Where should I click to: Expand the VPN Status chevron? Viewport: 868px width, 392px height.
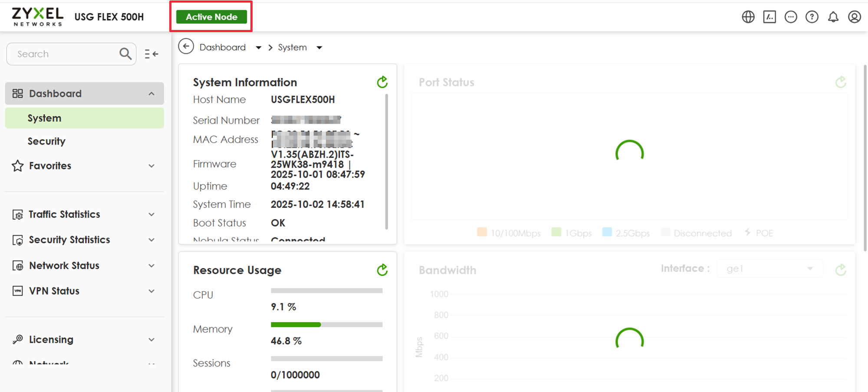coord(151,291)
